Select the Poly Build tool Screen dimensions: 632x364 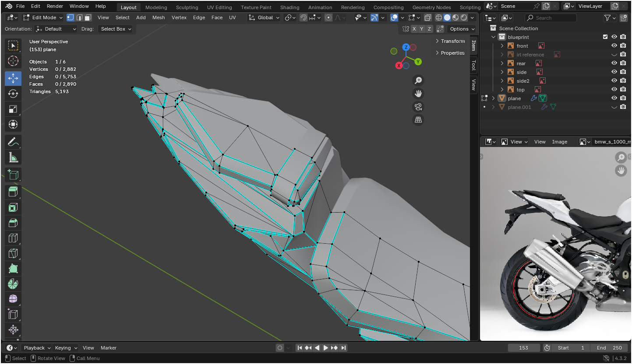click(13, 269)
